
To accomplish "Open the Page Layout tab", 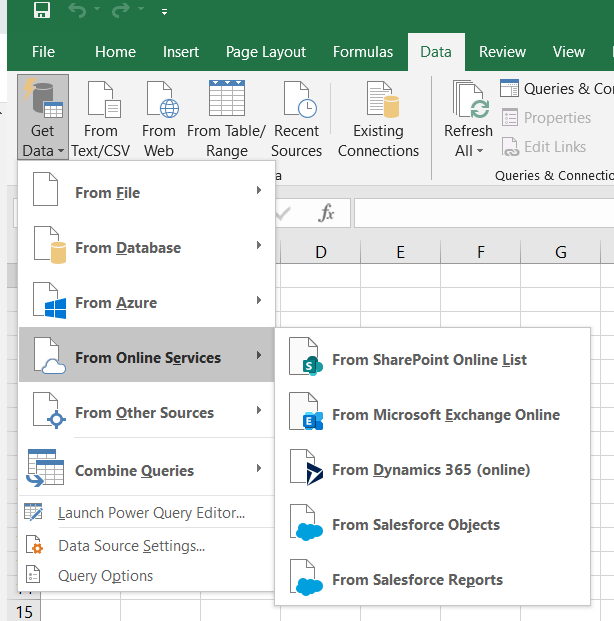I will tap(265, 52).
